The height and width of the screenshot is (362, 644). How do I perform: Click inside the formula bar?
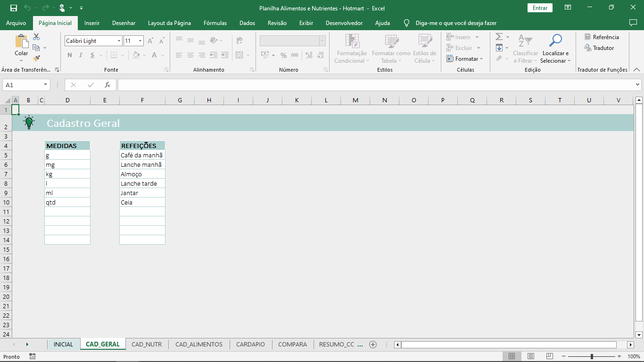pyautogui.click(x=330, y=85)
